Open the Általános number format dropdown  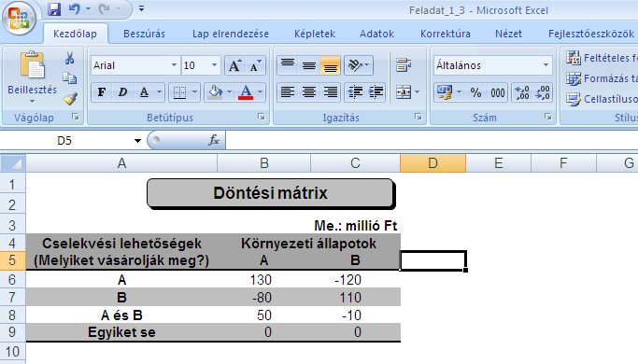(546, 65)
